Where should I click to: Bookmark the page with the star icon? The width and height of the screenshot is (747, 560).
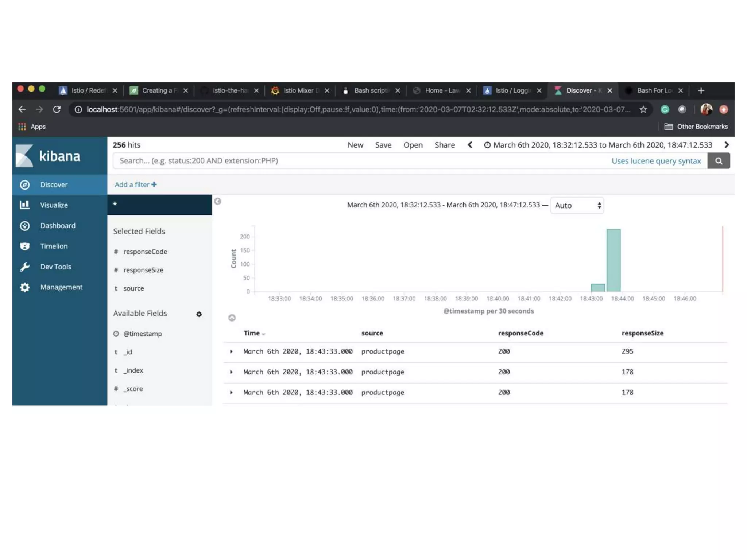(643, 109)
